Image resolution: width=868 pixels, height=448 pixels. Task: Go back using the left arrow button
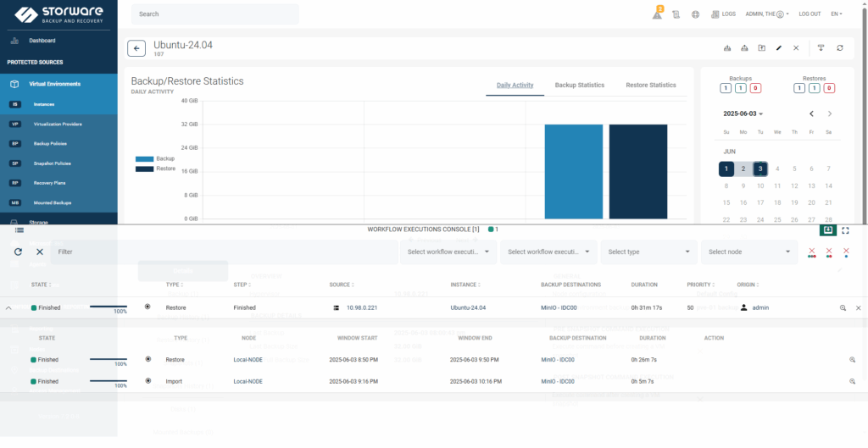point(136,48)
